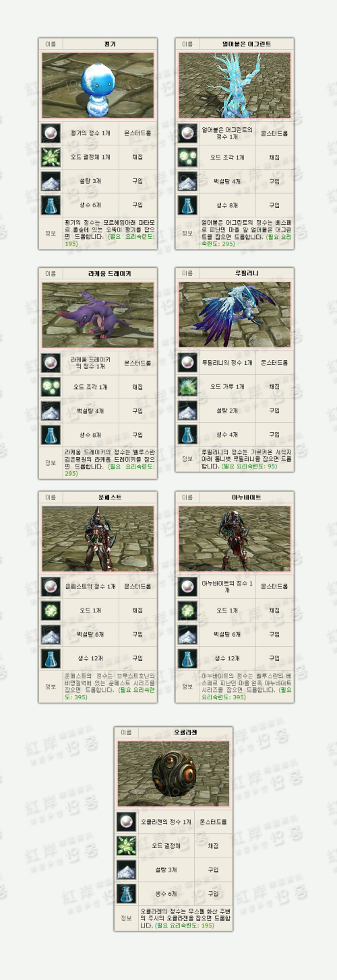The width and height of the screenshot is (337, 980).
Task: Click the 벽설탕 icon in the 아누바이트 card
Action: tap(187, 634)
